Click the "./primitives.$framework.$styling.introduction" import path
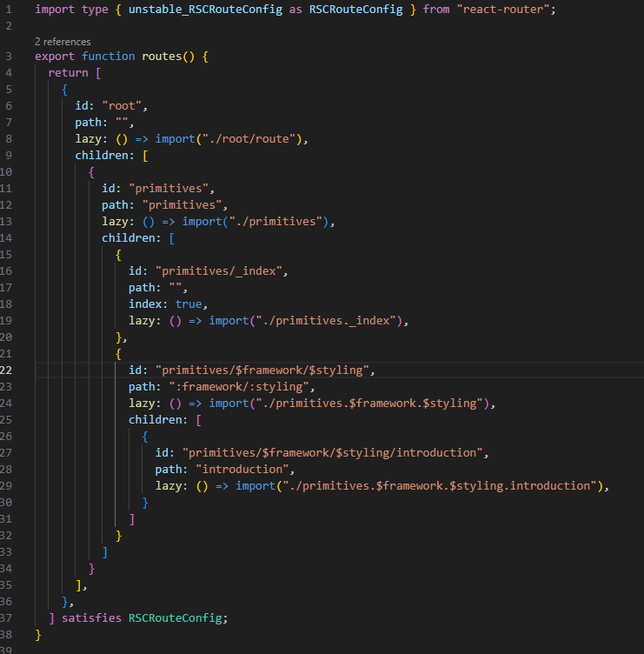 point(440,486)
